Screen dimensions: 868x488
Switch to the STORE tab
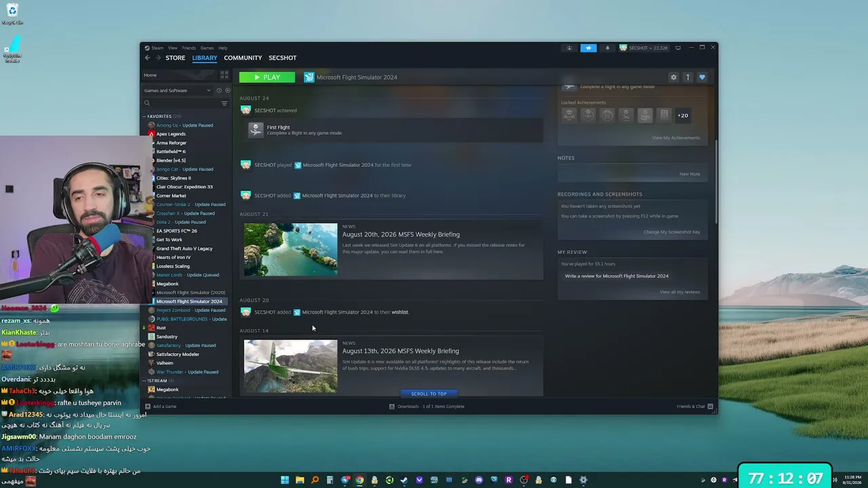175,58
